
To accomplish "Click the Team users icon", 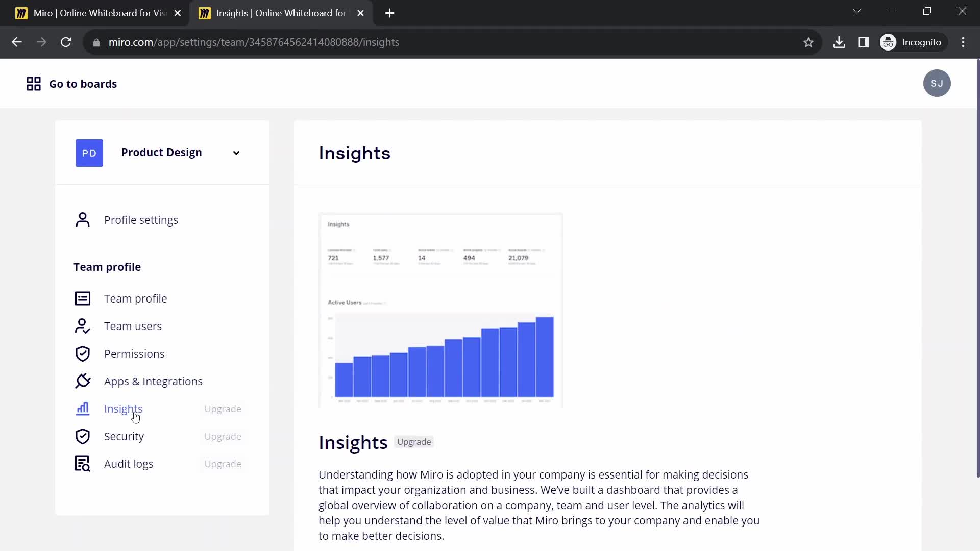I will tap(82, 325).
